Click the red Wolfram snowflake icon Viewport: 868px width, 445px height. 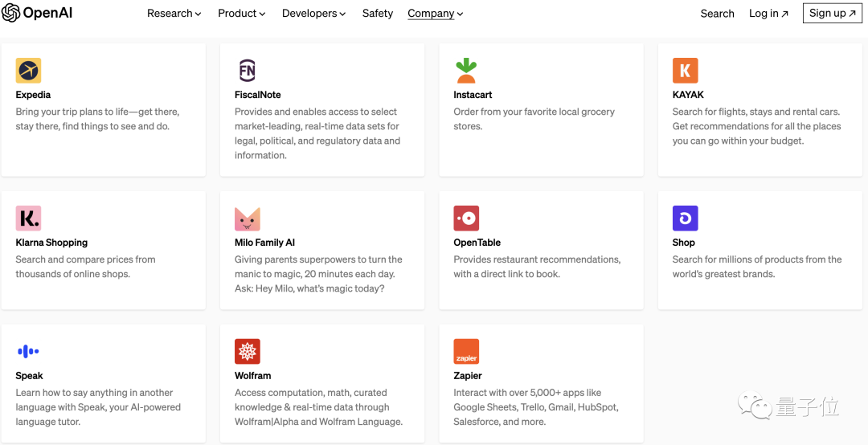pyautogui.click(x=247, y=352)
